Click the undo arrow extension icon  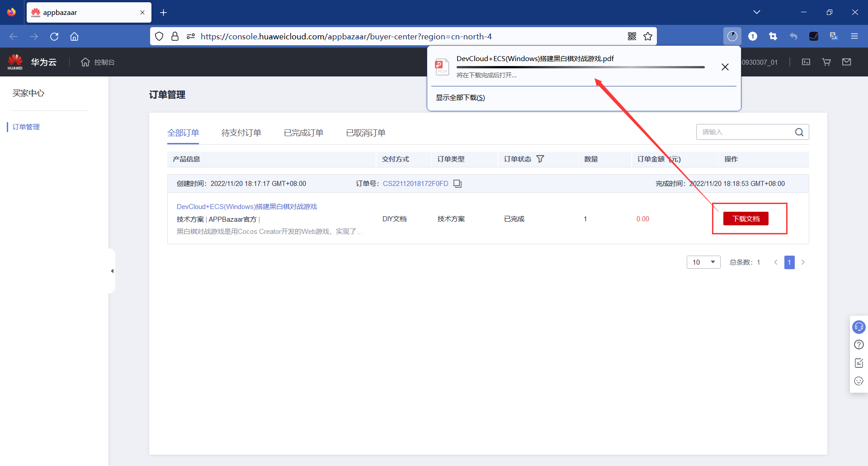(793, 37)
